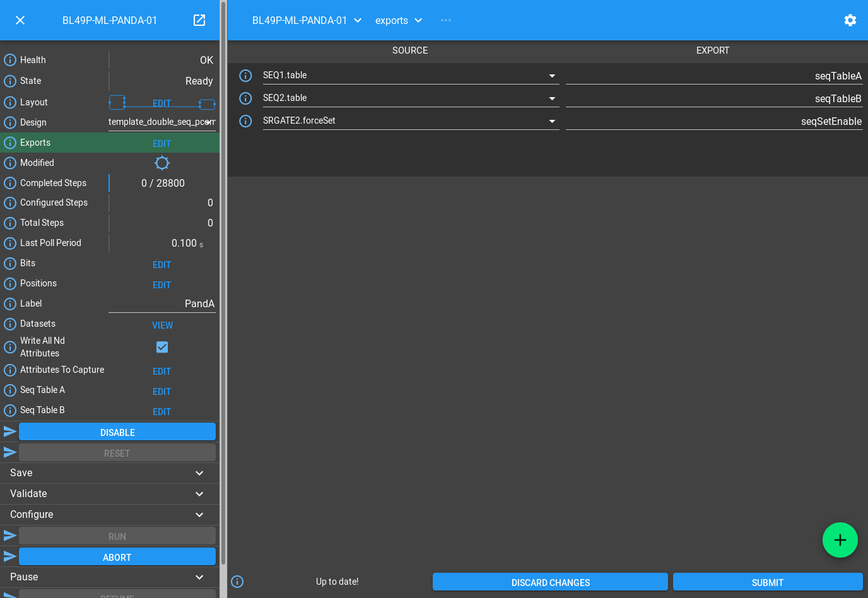Open exports breadcrumb menu

click(418, 20)
